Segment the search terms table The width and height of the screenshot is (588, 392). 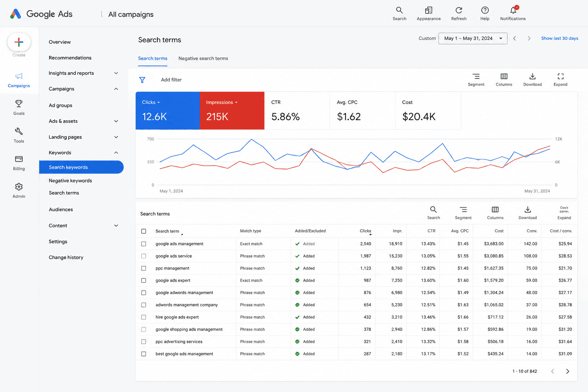[463, 213]
